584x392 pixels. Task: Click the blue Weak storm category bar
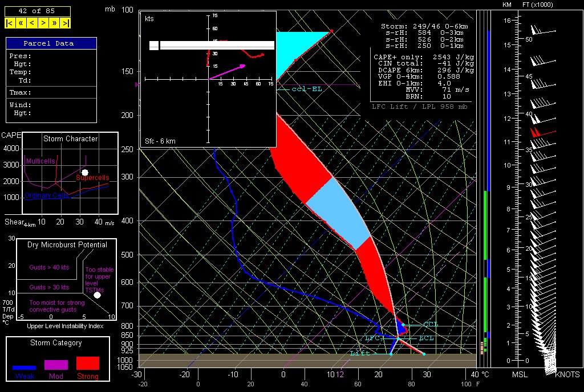[x=25, y=367]
